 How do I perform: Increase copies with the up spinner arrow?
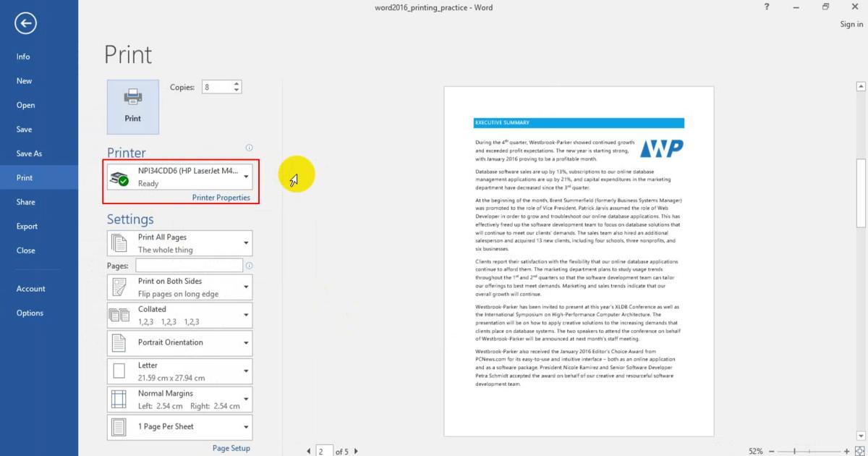click(x=237, y=84)
